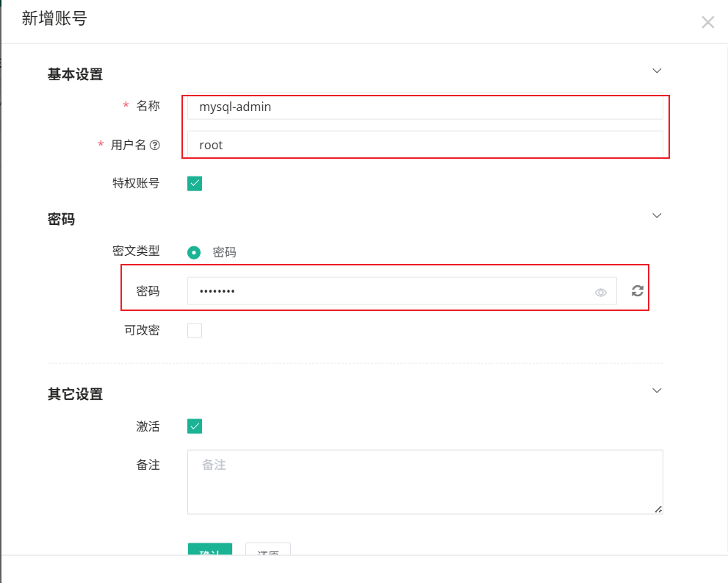Viewport: 728px width, 583px height.
Task: Click the 基本设置 section heading
Action: [x=75, y=74]
